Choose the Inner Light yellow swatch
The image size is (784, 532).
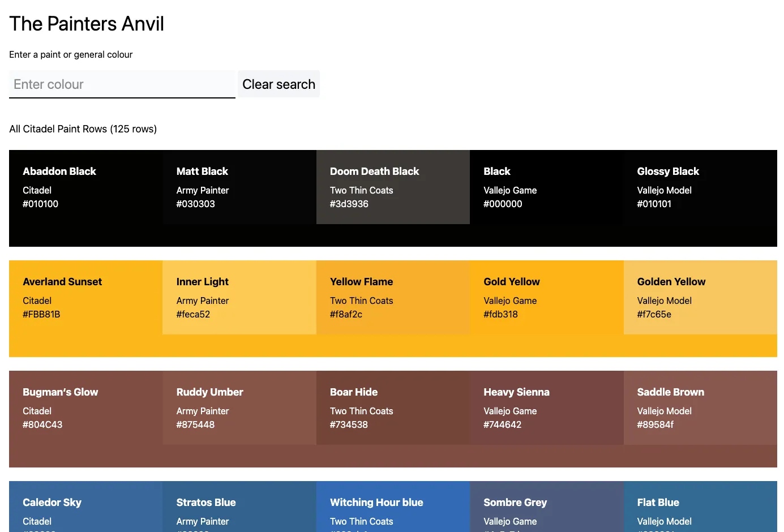239,298
